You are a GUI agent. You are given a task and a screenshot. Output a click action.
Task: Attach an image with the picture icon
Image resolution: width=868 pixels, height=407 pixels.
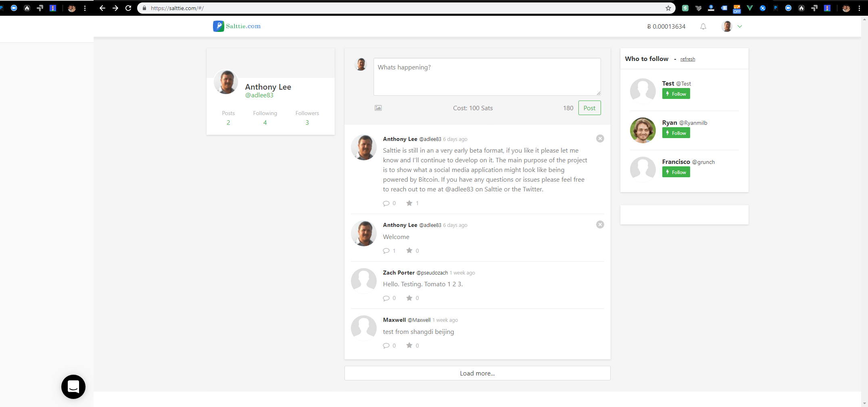tap(378, 108)
